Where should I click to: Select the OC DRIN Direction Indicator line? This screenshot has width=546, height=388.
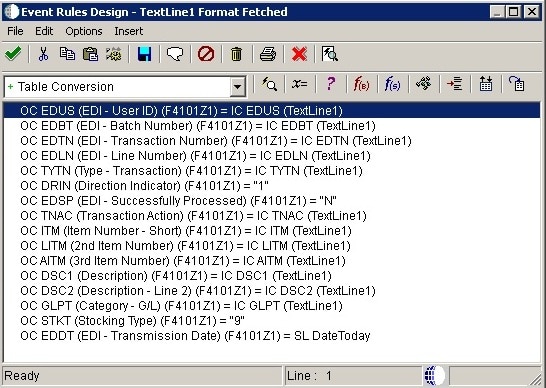144,186
